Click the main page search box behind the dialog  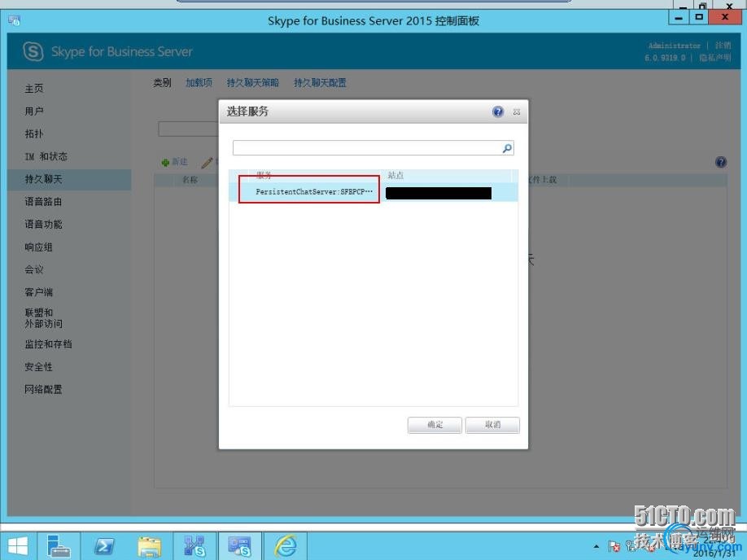pyautogui.click(x=188, y=129)
